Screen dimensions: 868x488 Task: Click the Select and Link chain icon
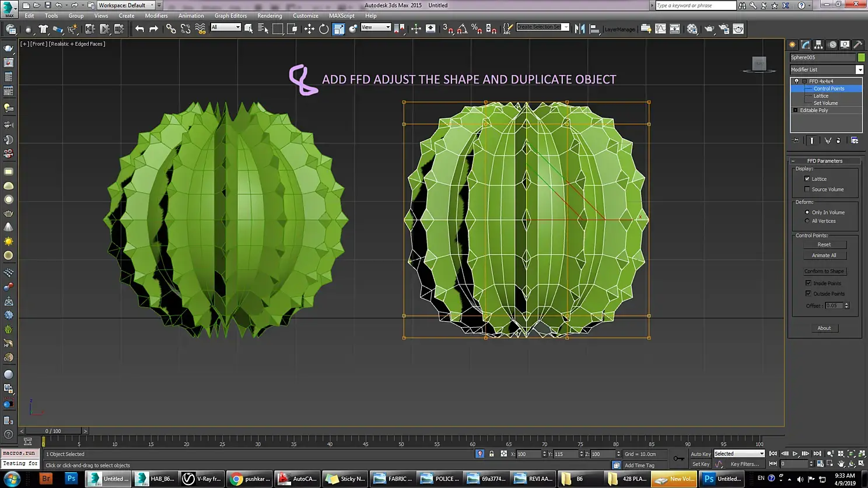coord(171,29)
